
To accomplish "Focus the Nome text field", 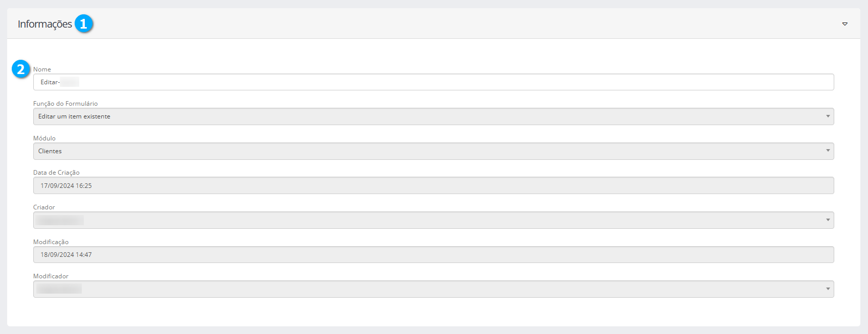I will [x=433, y=82].
